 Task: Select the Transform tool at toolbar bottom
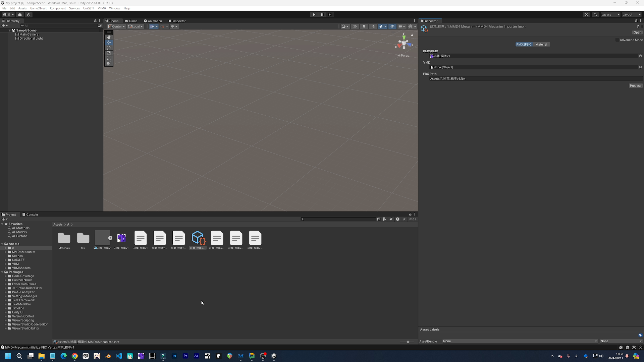pos(109,64)
